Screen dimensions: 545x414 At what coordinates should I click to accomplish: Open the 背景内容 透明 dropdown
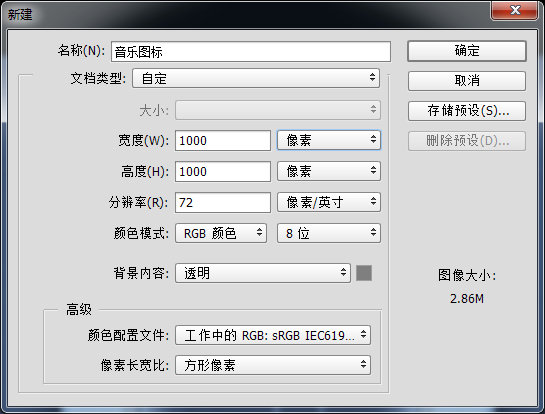pyautogui.click(x=263, y=273)
